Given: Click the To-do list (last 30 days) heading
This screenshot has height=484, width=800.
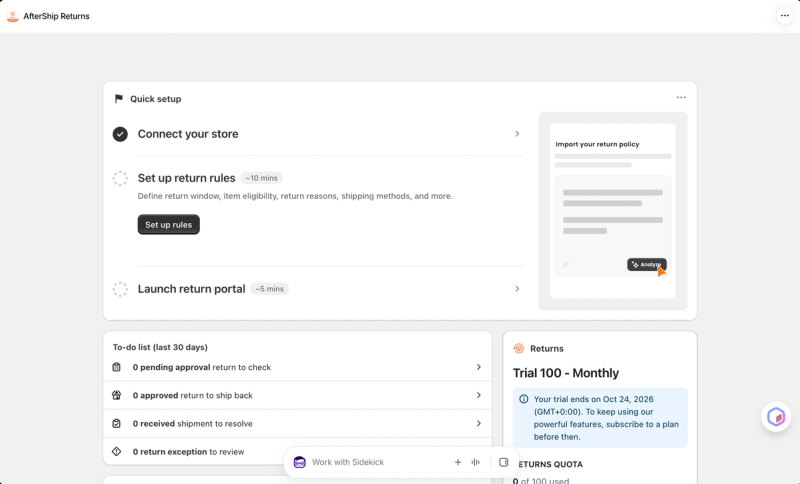Looking at the screenshot, I should [160, 347].
